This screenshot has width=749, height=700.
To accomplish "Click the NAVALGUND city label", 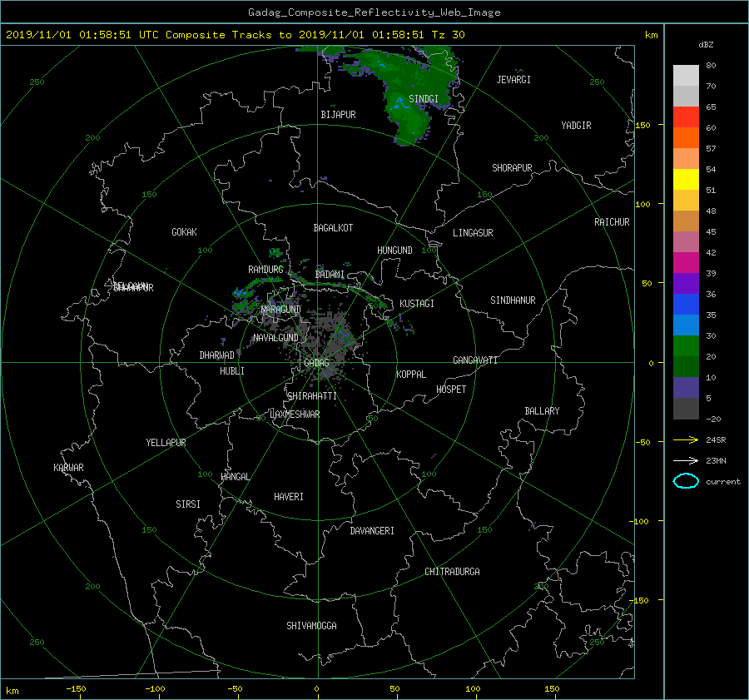I will coord(275,338).
